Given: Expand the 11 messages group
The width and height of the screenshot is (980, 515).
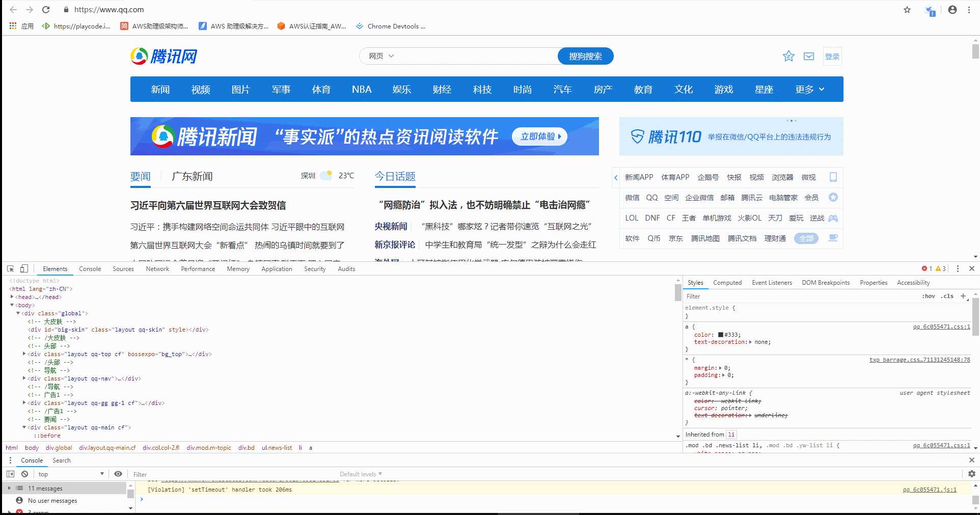Looking at the screenshot, I should click(9, 488).
